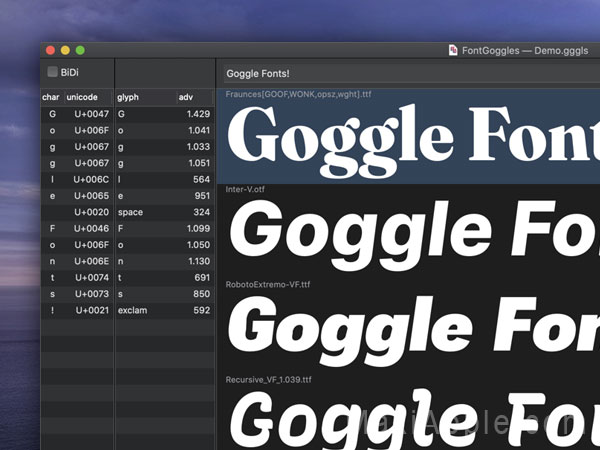Close the FontGoggles window with red button

click(x=50, y=50)
